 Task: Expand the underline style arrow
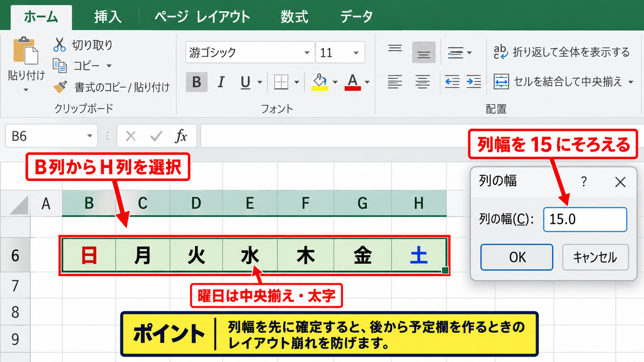tap(260, 82)
